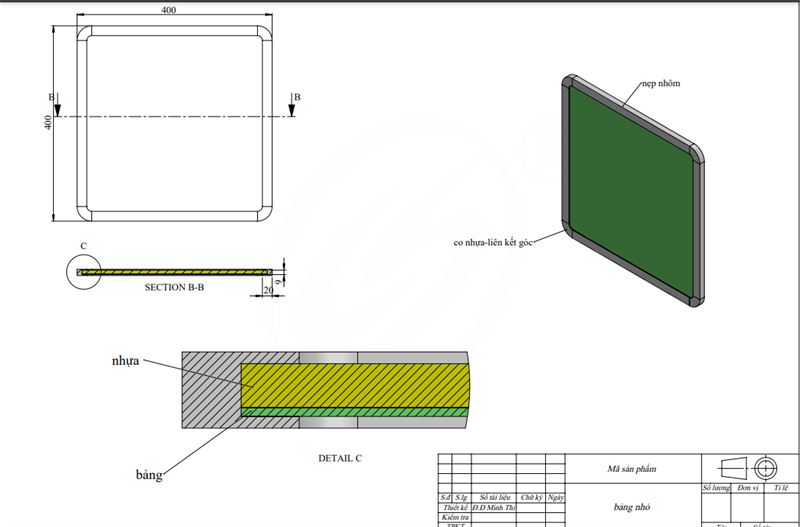Click the '20' width dimension
Screen dimensions: 800x527
pyautogui.click(x=268, y=290)
